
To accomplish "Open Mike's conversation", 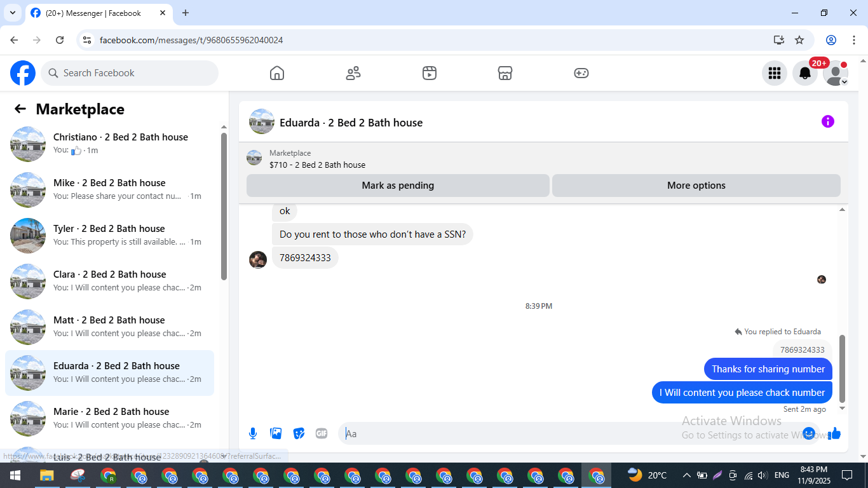I will pyautogui.click(x=109, y=190).
